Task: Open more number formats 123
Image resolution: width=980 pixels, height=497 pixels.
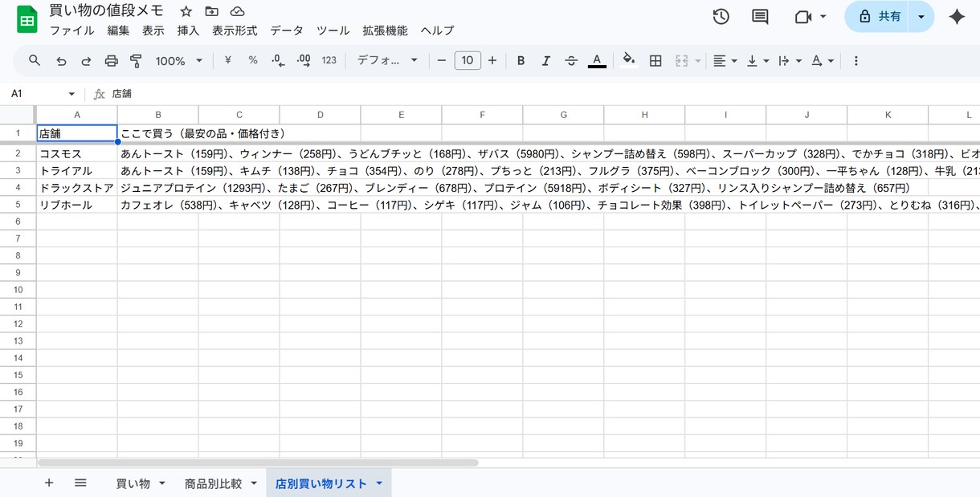Action: tap(329, 60)
